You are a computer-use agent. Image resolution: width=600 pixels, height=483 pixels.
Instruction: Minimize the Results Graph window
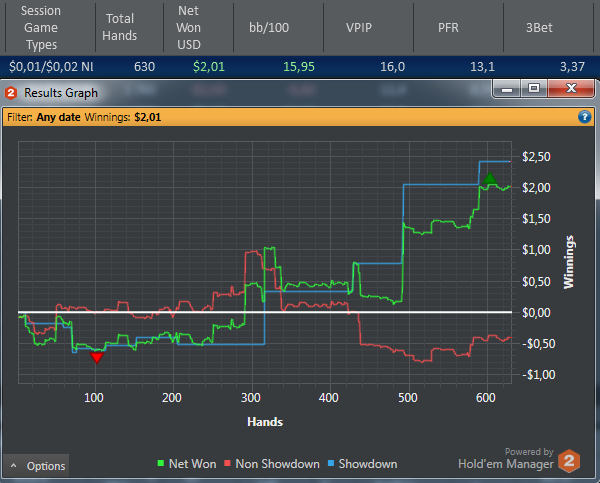click(507, 89)
